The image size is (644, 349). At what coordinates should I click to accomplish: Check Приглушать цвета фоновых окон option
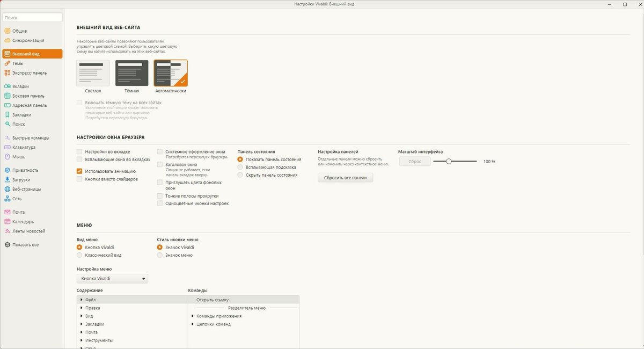(160, 183)
